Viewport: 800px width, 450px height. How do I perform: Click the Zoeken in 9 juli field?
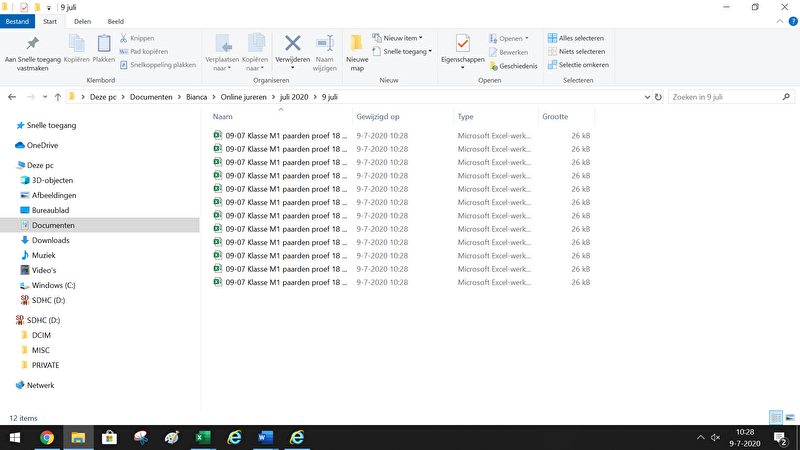(731, 97)
